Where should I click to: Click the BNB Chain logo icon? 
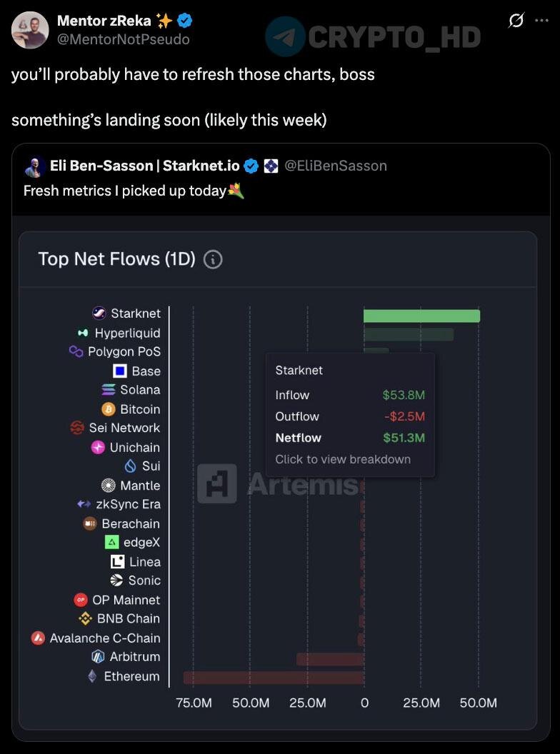pyautogui.click(x=86, y=618)
